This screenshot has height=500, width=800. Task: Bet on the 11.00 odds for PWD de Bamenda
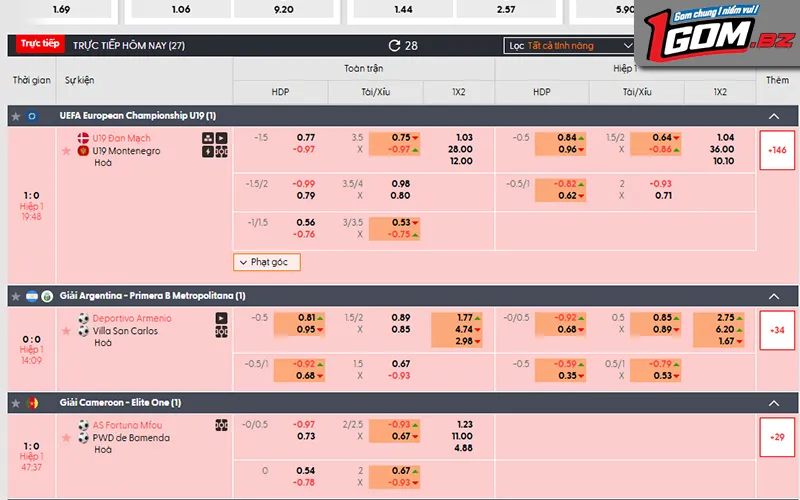[x=462, y=436]
